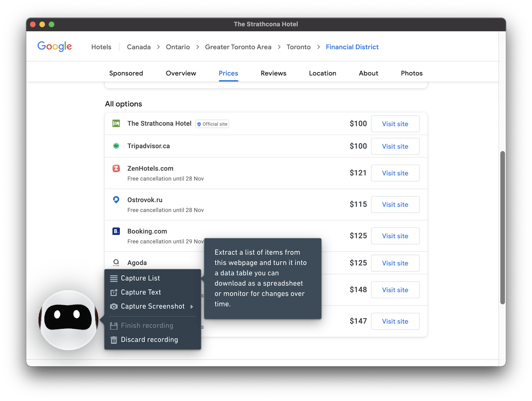532x401 pixels.
Task: Go to Greater Toronto Area breadcrumb
Action: tap(238, 47)
